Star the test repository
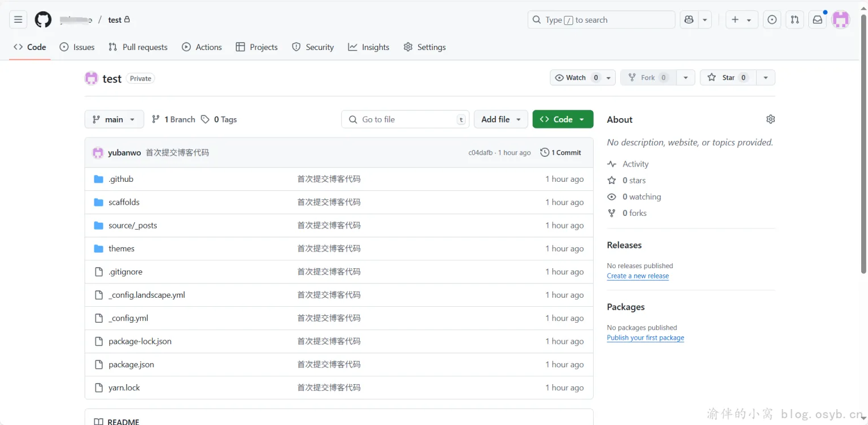Image resolution: width=868 pixels, height=425 pixels. coord(728,78)
